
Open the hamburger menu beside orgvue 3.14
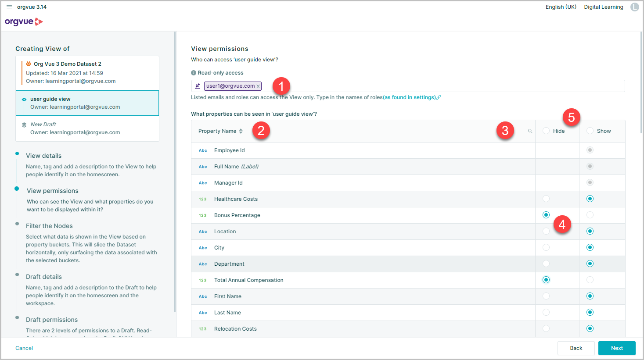pyautogui.click(x=9, y=7)
